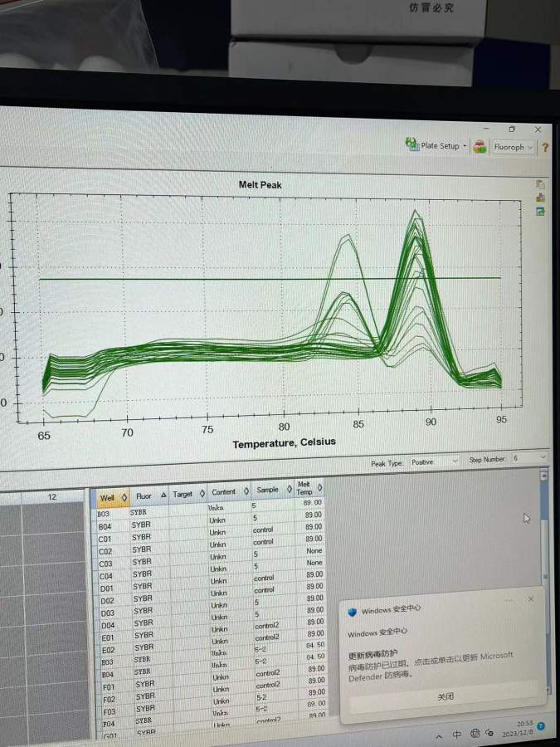This screenshot has height=747, width=560.
Task: Click the fluorophore color balls icon
Action: (480, 146)
